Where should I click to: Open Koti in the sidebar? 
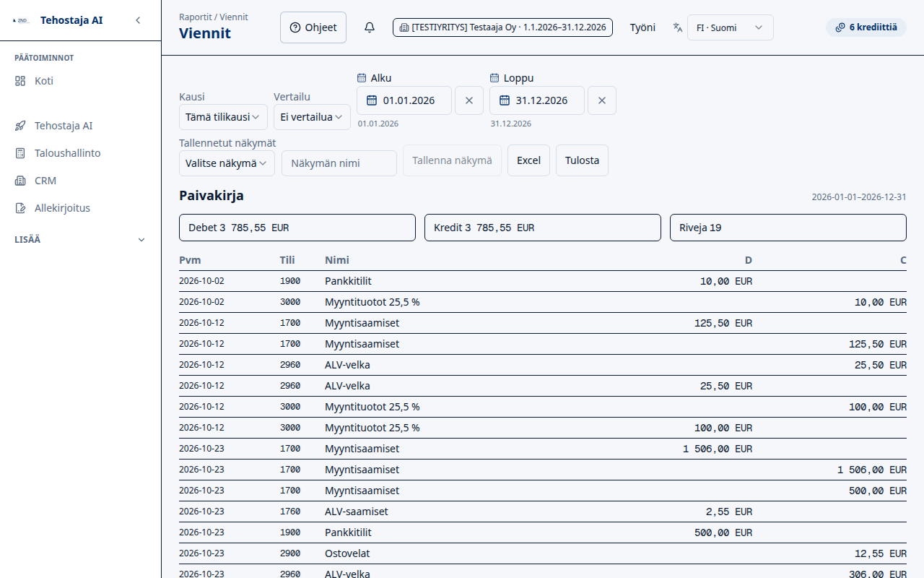pyautogui.click(x=81, y=81)
